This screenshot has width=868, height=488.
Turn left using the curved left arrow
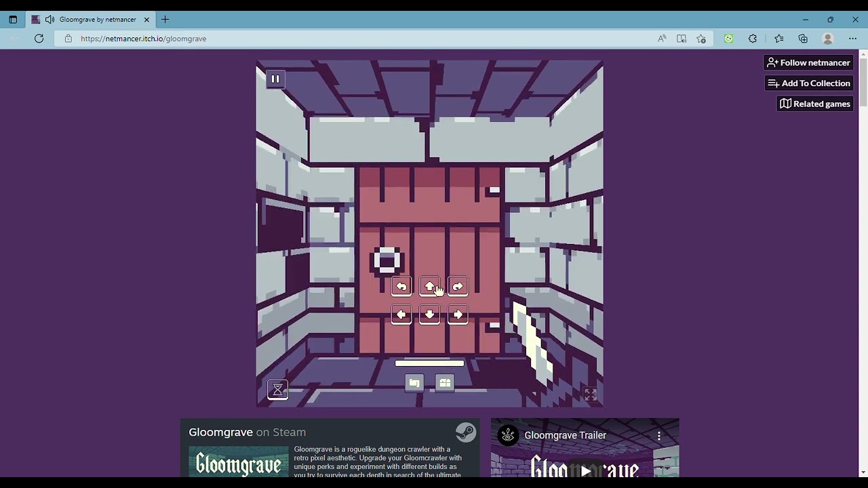401,287
